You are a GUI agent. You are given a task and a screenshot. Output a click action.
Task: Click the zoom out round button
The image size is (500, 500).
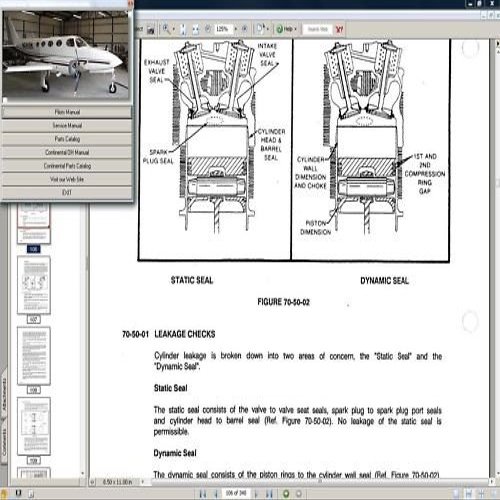pos(208,29)
